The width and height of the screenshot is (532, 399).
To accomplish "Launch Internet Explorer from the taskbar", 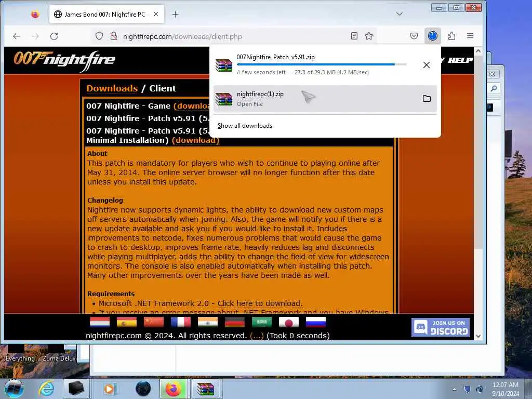I will coord(46,389).
